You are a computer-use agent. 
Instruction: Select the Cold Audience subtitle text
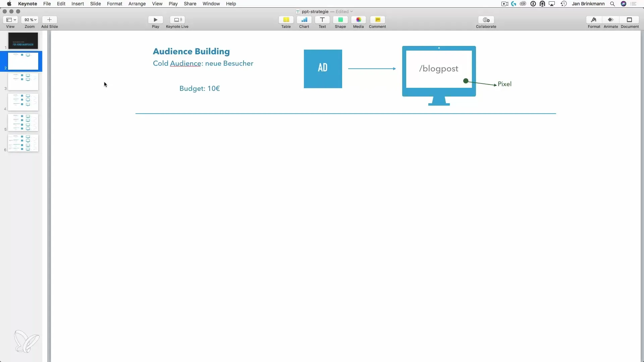click(203, 63)
